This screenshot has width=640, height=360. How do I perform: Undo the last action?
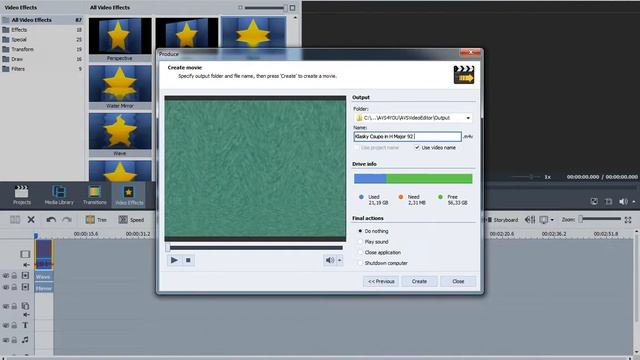(51, 220)
